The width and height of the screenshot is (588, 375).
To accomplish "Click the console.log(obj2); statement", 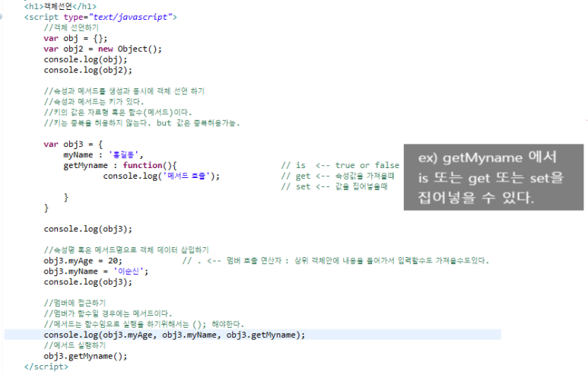I will 87,70.
